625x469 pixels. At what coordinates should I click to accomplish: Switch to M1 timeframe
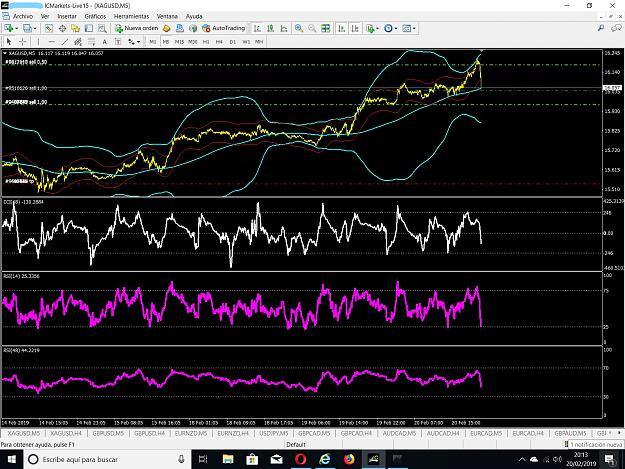(153, 41)
